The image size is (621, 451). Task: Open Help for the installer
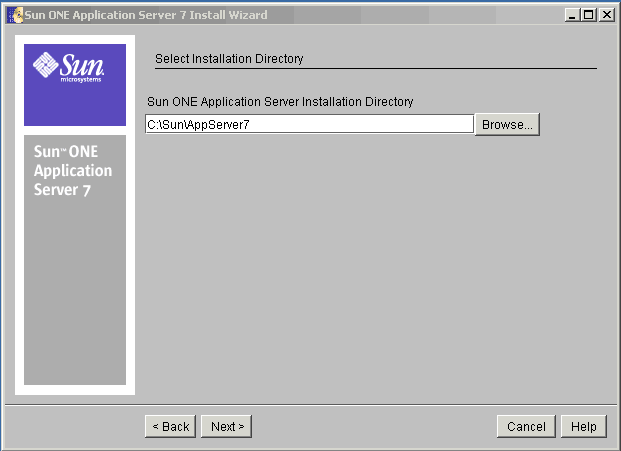click(x=584, y=426)
